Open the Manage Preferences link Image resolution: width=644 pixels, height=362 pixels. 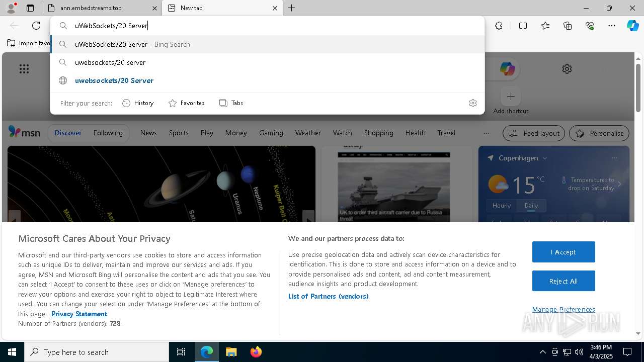(563, 309)
